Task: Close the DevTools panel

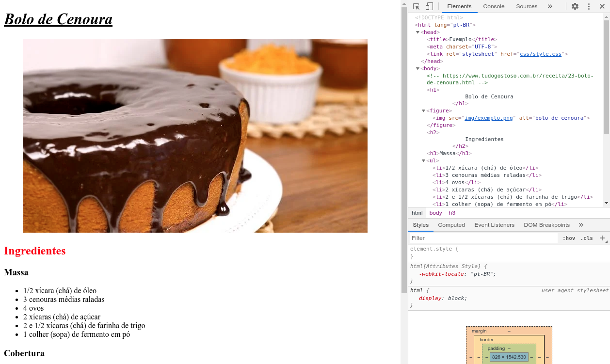Action: click(602, 6)
